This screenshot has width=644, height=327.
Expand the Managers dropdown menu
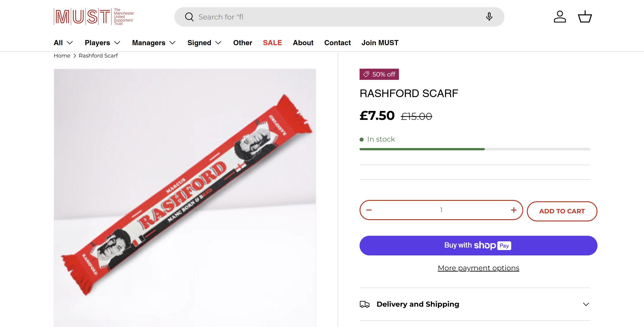click(x=154, y=43)
